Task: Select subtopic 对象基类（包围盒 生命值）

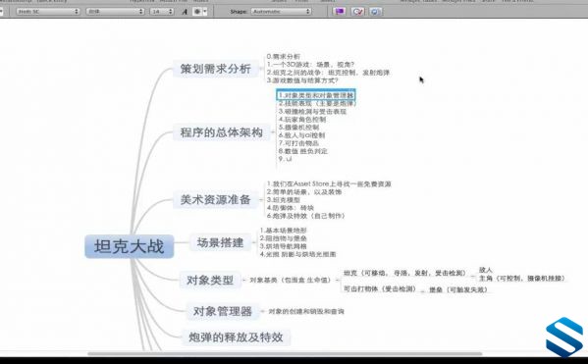Action: point(291,280)
